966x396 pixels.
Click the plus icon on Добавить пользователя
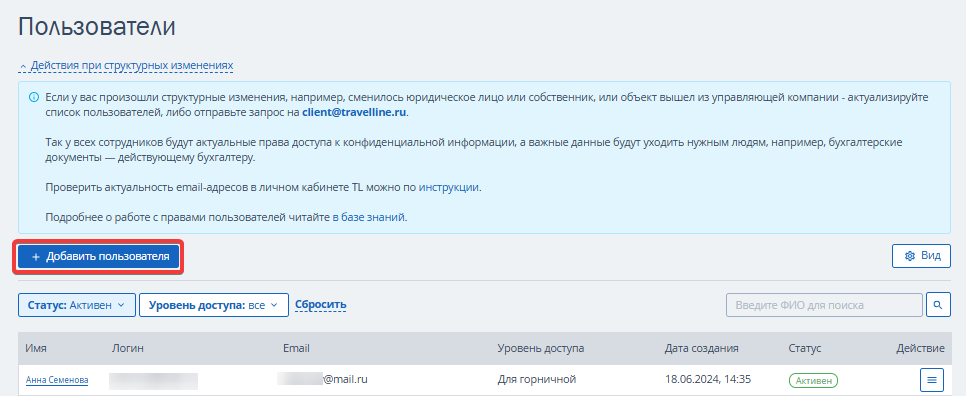pos(36,257)
